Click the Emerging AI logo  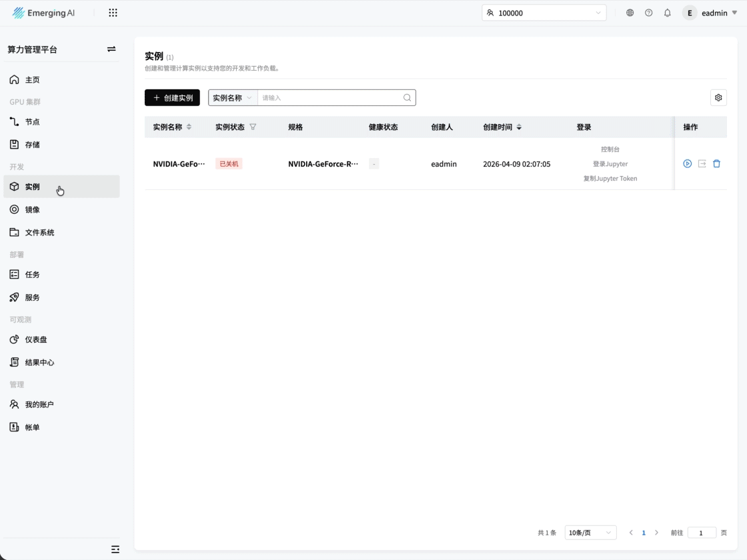point(43,13)
